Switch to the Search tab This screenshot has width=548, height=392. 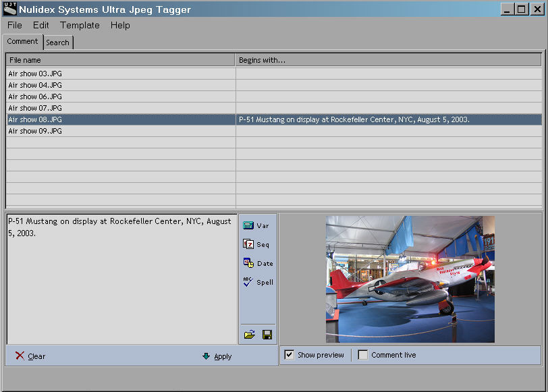[57, 43]
